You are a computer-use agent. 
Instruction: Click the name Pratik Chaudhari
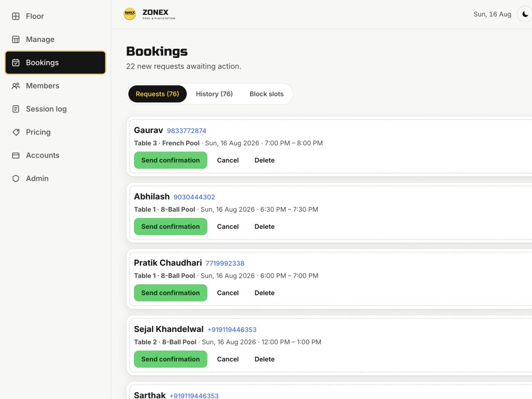[168, 263]
